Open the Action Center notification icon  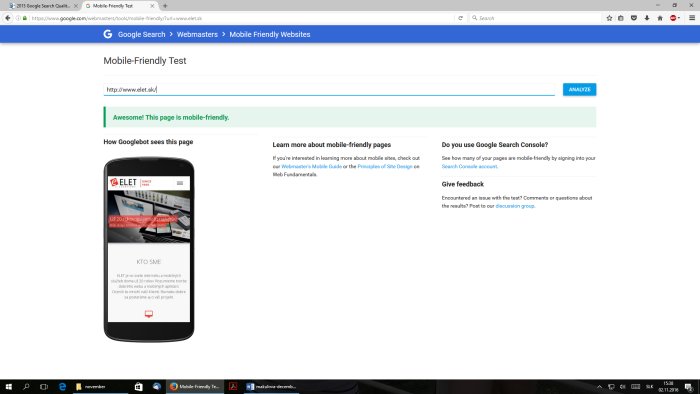[x=689, y=386]
